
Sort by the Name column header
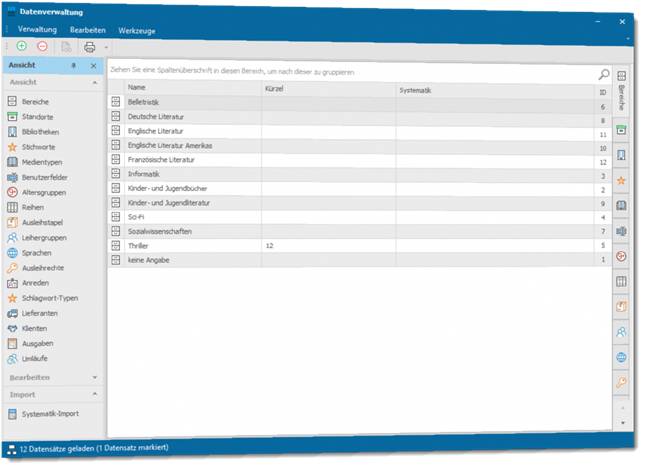coord(192,87)
